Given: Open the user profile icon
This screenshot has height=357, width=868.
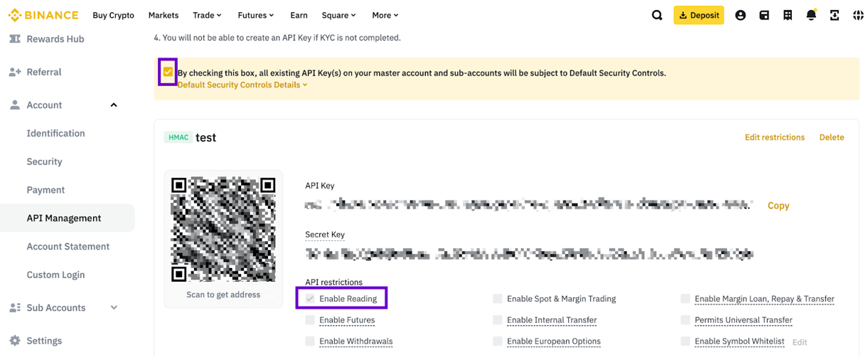Looking at the screenshot, I should point(740,15).
